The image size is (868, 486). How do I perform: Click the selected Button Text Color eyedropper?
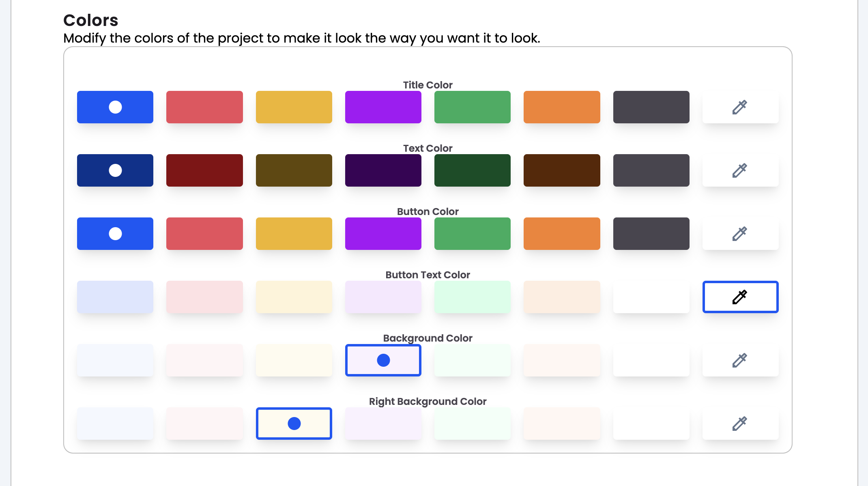(740, 297)
